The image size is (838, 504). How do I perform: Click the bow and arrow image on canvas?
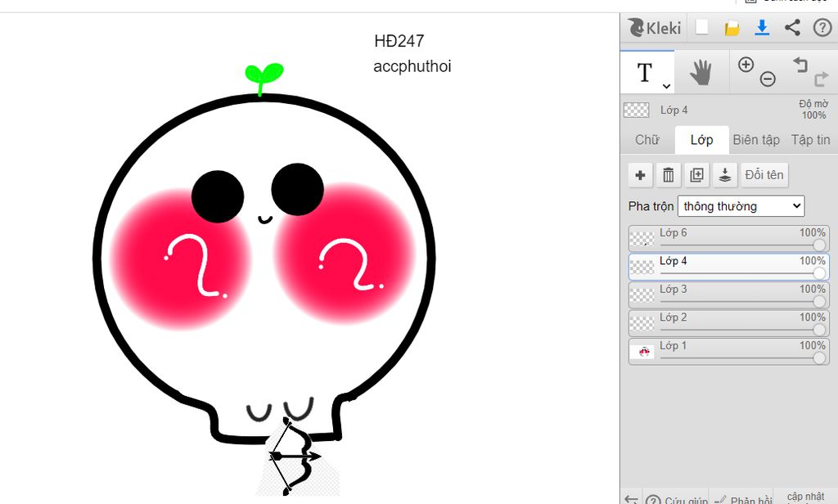click(295, 456)
